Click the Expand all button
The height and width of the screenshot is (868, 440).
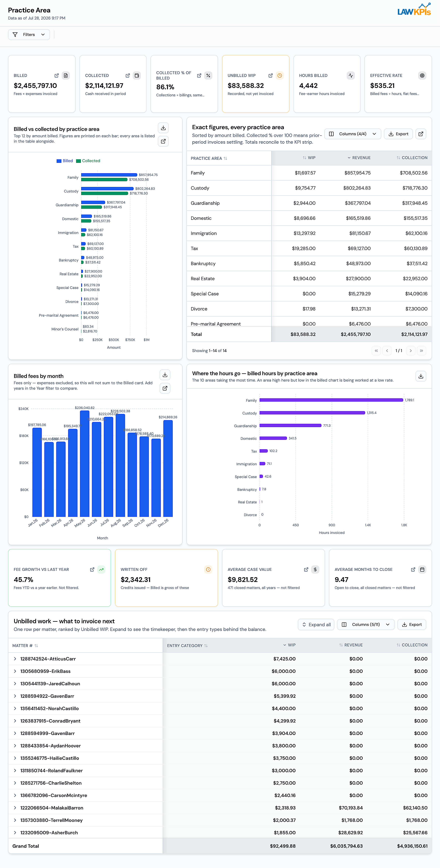pos(316,624)
